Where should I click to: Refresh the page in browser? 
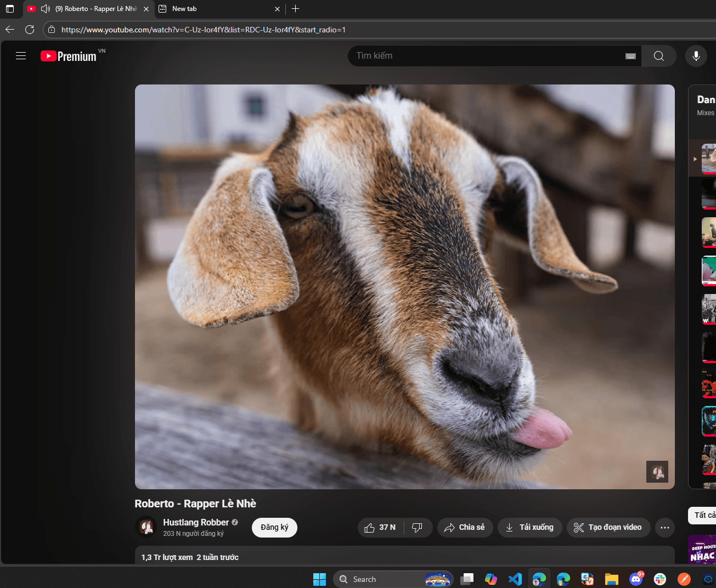30,30
